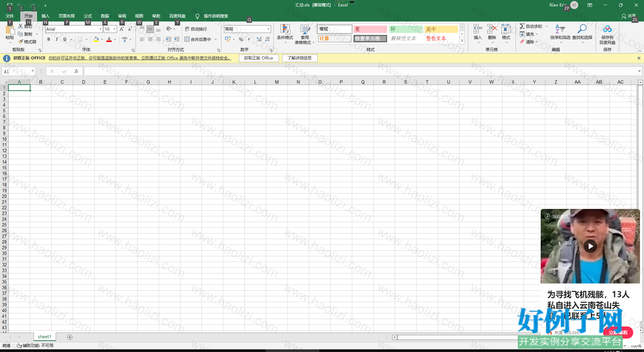Decrease cell indent
This screenshot has width=644, height=352.
click(x=169, y=39)
